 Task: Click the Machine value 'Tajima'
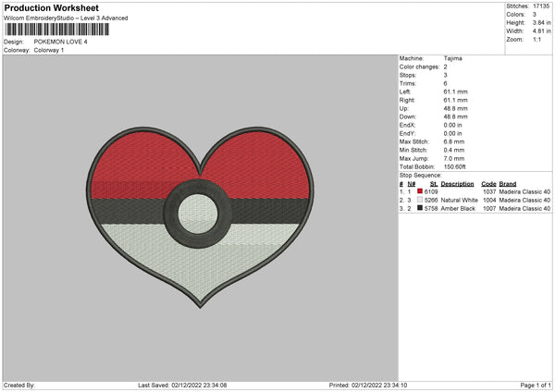point(452,58)
